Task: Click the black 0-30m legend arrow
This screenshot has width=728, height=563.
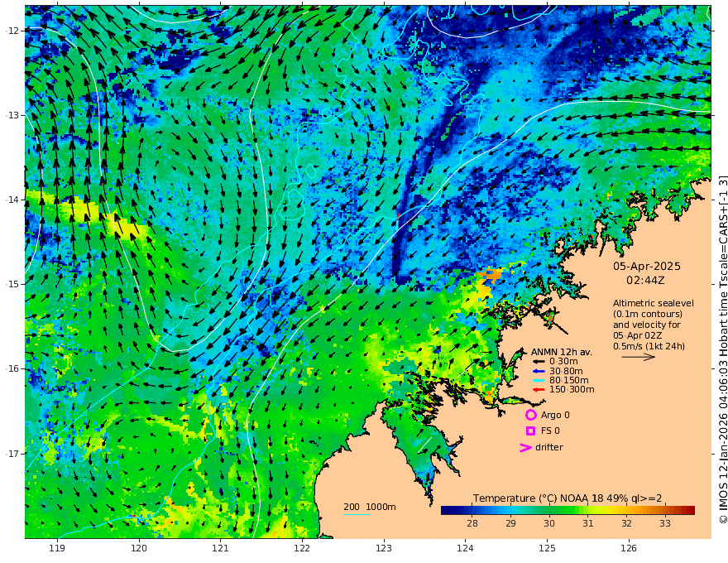Action: (538, 361)
